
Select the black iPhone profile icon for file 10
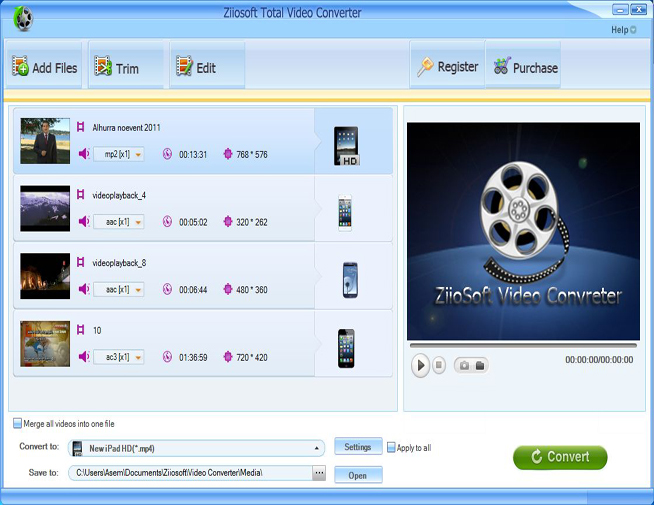(346, 348)
